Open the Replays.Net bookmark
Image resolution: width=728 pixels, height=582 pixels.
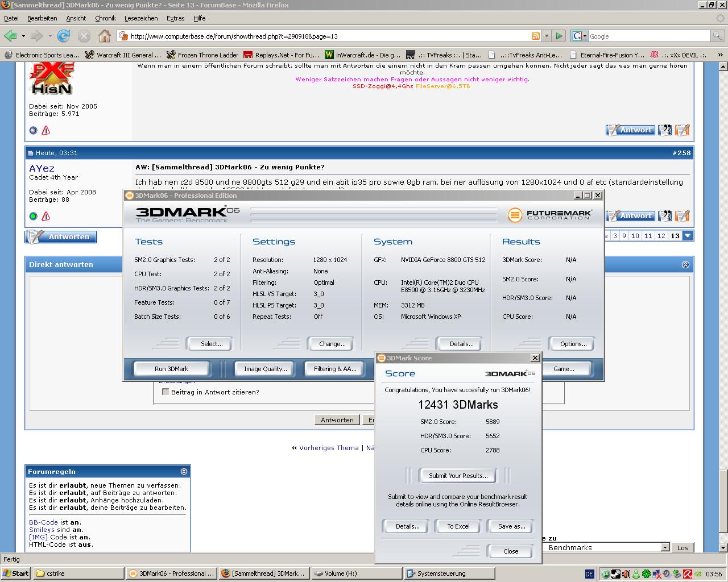click(x=281, y=55)
